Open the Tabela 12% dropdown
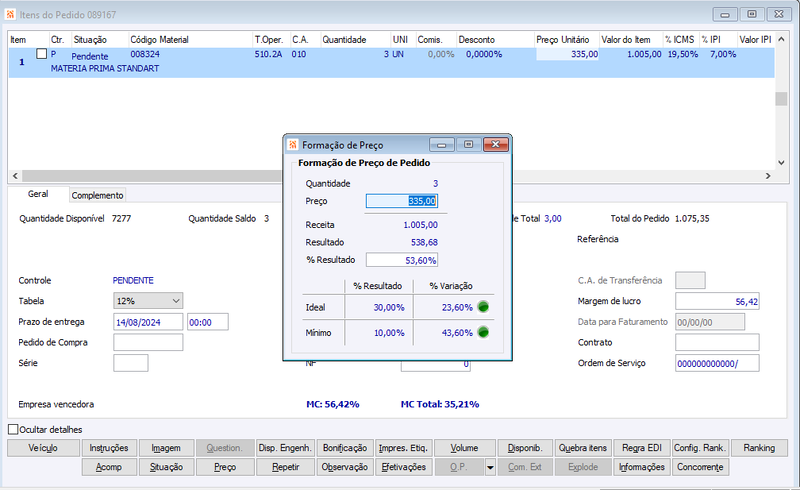 click(148, 301)
